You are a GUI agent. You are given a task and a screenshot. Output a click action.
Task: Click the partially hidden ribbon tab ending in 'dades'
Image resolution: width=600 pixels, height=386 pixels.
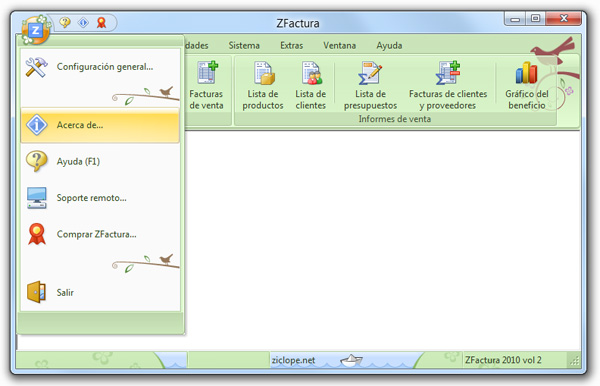197,46
